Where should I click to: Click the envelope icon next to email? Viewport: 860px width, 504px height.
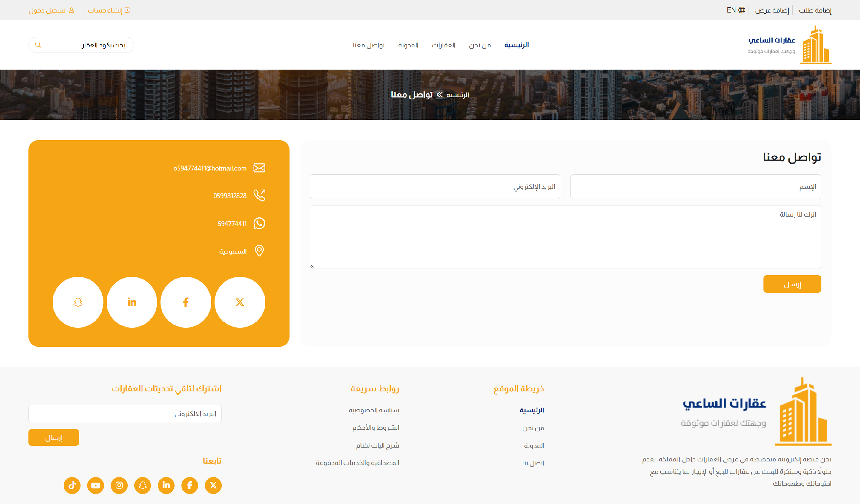259,168
